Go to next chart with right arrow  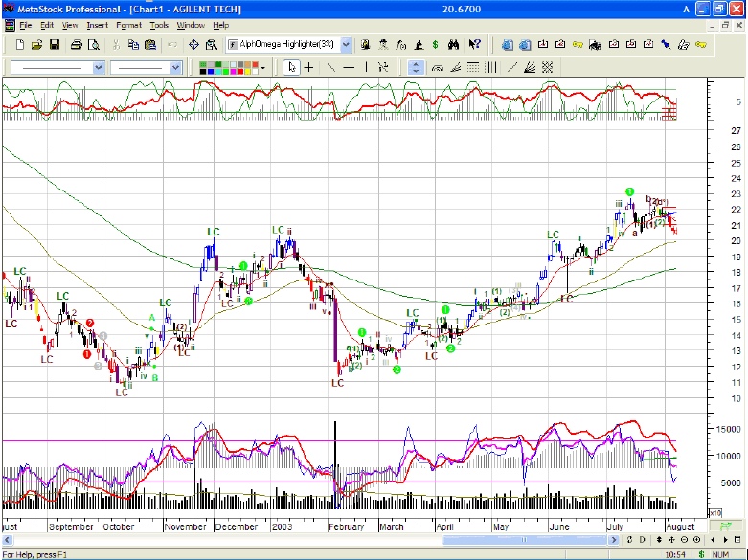pos(726,540)
